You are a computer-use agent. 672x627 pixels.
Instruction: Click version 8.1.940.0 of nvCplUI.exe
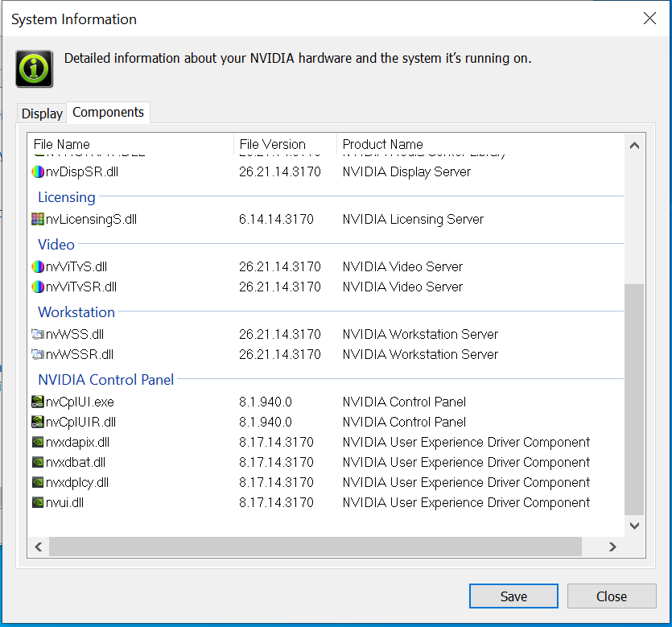(266, 402)
